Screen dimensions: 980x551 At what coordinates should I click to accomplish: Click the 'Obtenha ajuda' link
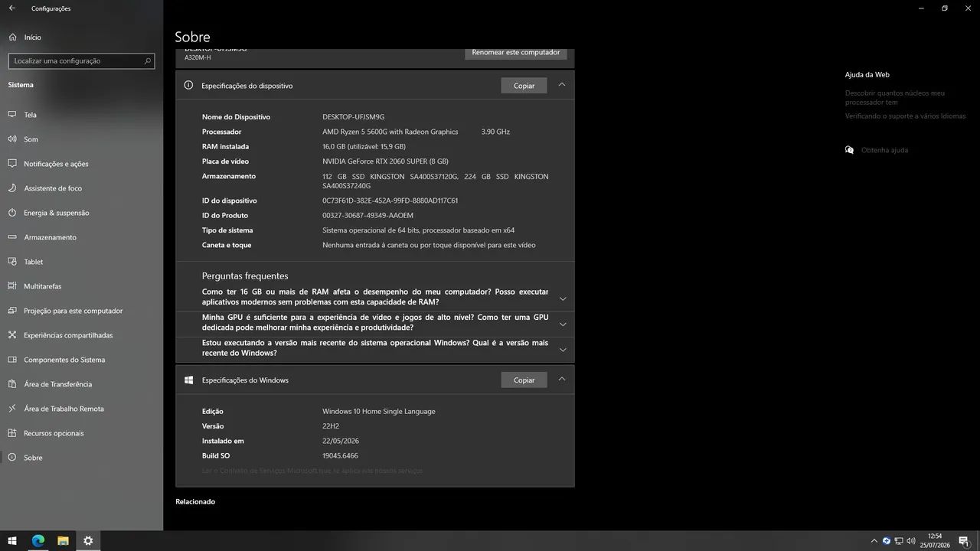884,150
